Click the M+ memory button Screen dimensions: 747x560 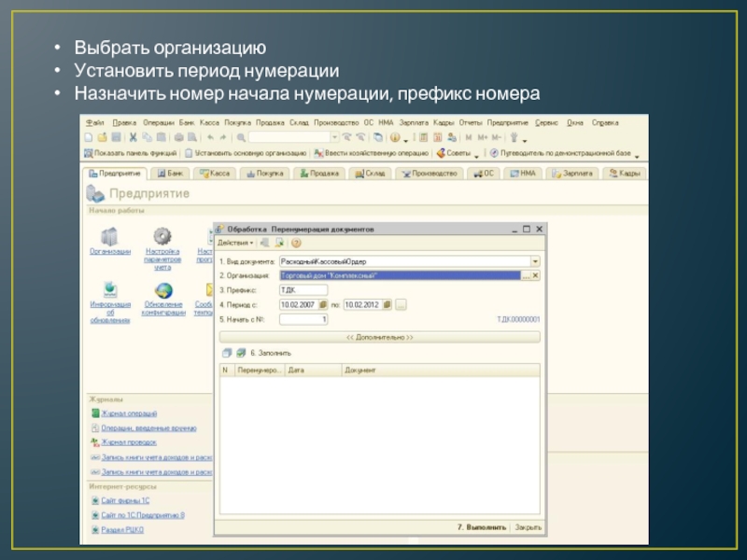(x=483, y=137)
